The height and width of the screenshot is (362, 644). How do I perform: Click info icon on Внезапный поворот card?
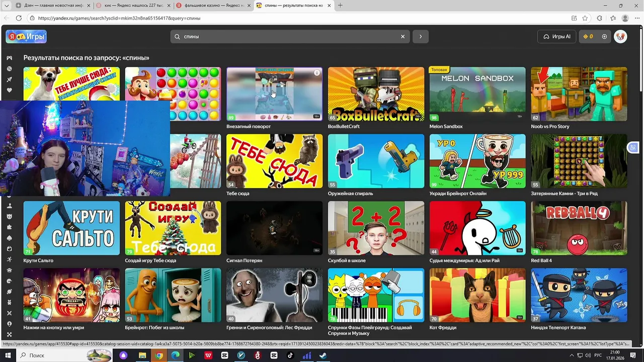click(317, 73)
